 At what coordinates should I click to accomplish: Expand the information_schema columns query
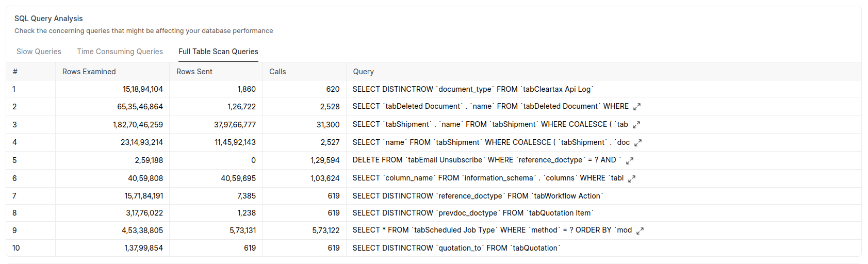632,178
